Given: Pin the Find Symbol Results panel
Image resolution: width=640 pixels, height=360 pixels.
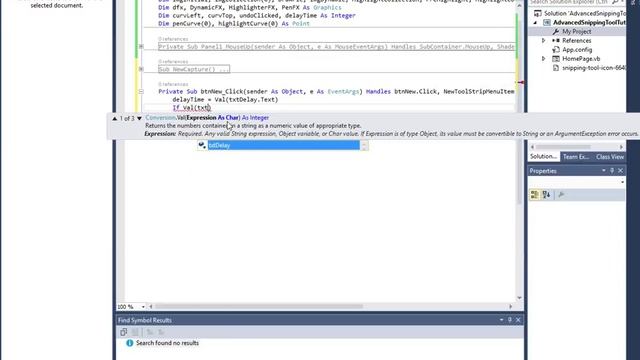Looking at the screenshot, I should pos(510,320).
